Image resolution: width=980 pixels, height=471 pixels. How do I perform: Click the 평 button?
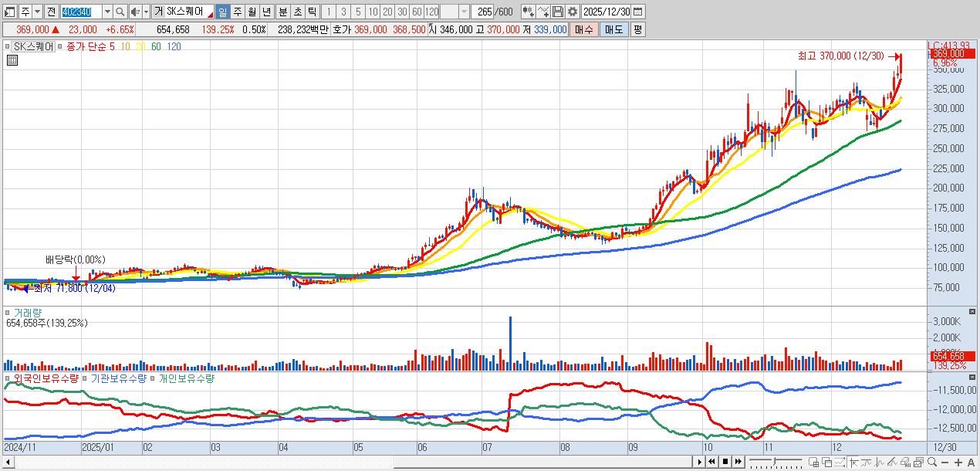tap(637, 29)
